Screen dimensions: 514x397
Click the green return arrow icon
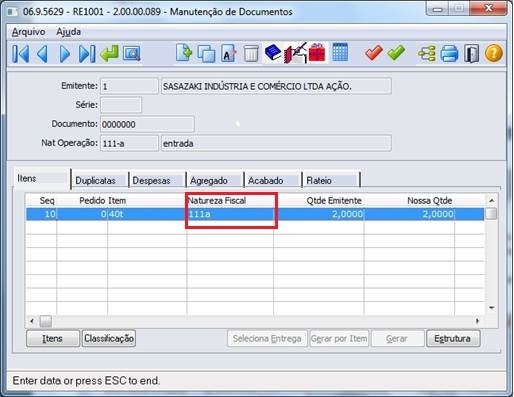pos(109,53)
